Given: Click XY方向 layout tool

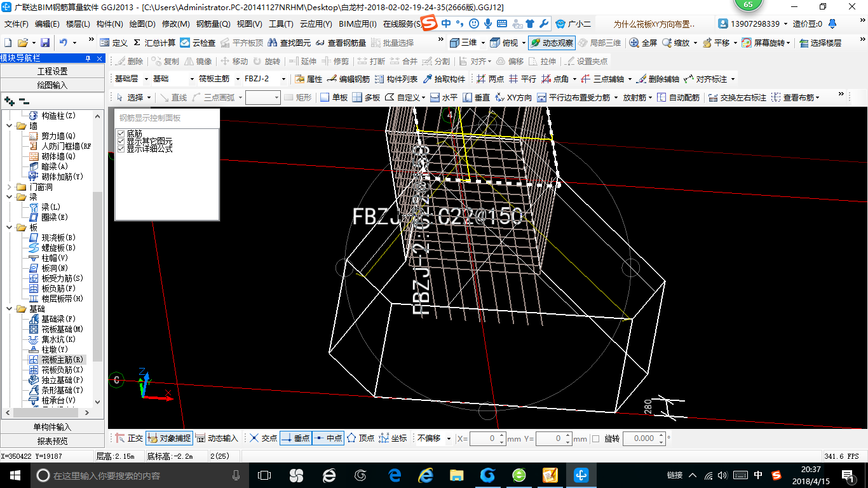Looking at the screenshot, I should (513, 97).
